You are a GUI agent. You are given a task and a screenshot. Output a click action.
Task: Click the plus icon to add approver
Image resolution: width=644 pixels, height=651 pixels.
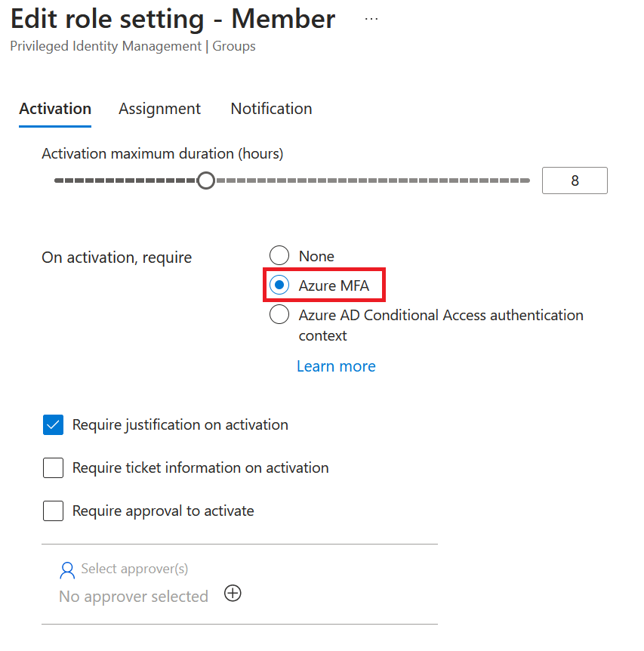(x=233, y=594)
